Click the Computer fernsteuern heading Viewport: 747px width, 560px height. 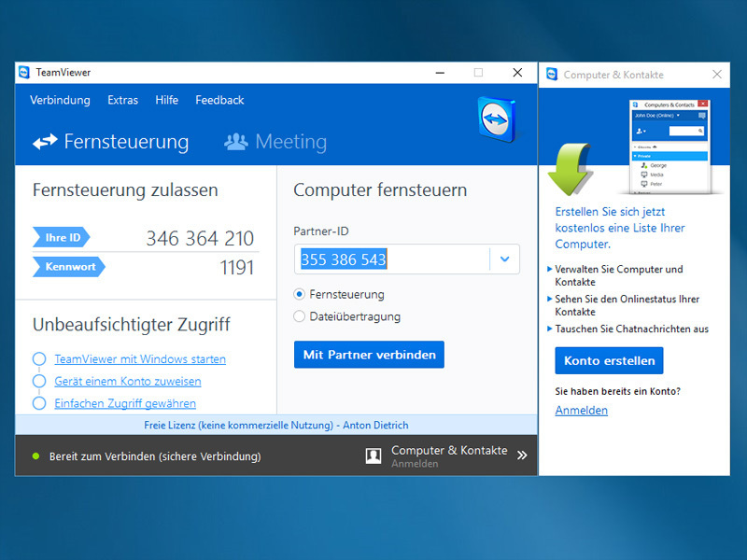click(x=380, y=190)
